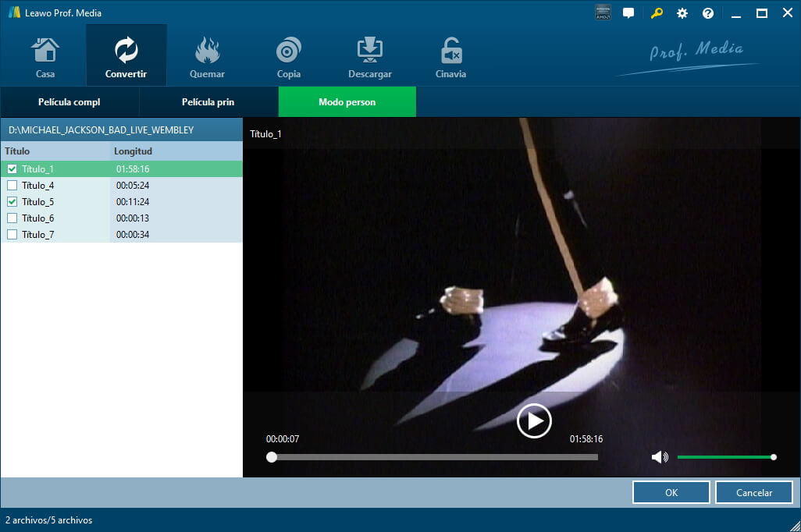
Task: Open the Descargar download module
Action: tap(370, 57)
